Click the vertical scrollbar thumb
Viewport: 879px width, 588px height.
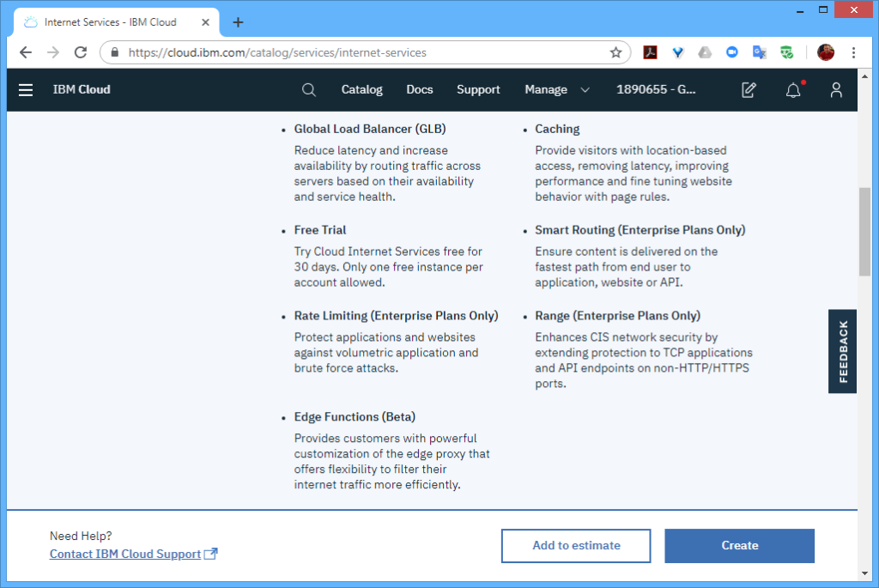tap(864, 231)
